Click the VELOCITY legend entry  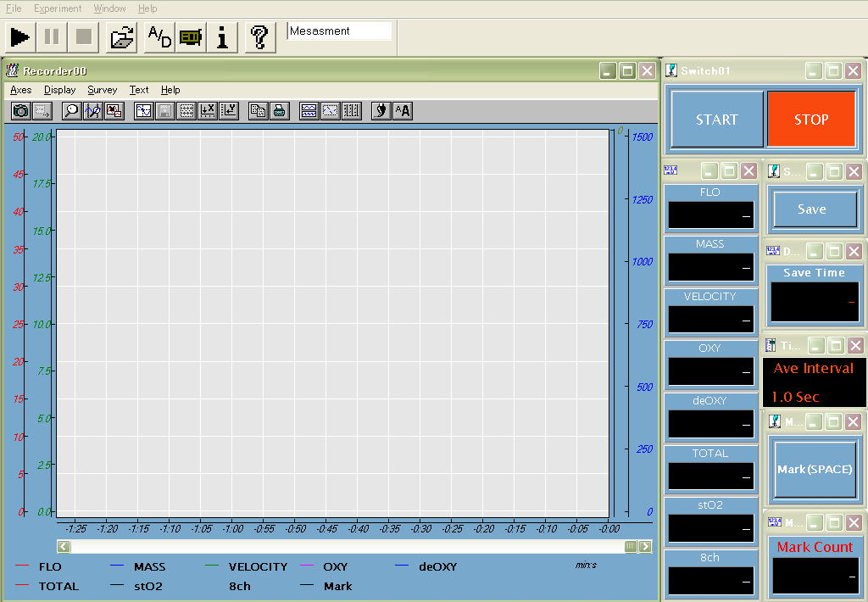tap(247, 566)
